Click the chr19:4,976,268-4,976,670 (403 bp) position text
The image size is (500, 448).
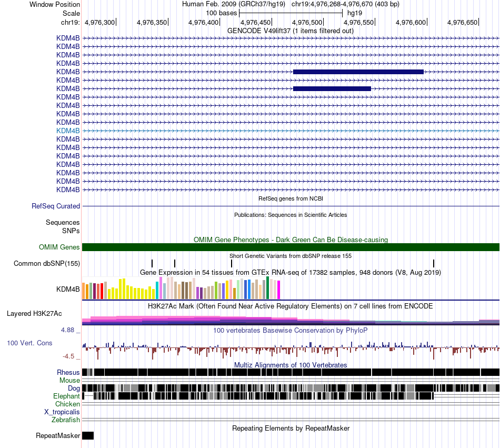[x=345, y=4]
